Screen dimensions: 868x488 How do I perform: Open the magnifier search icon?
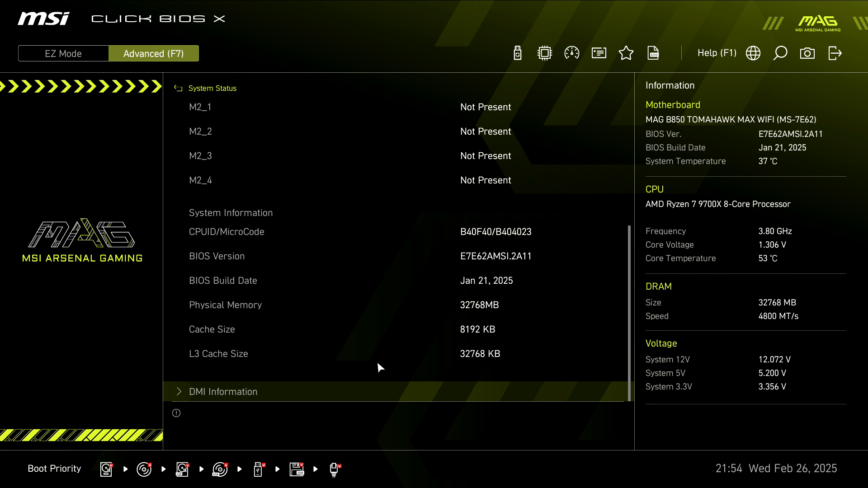coord(780,53)
